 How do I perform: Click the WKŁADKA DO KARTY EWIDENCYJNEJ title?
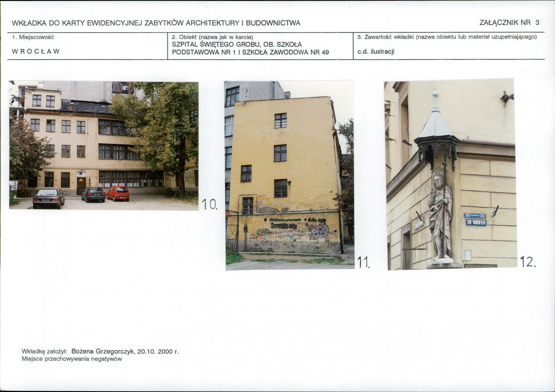[156, 23]
